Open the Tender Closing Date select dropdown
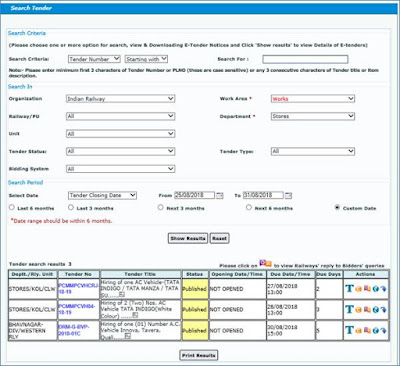 102,195
